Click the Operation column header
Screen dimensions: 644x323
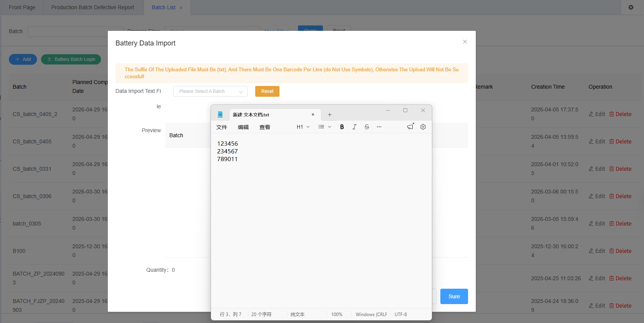pos(600,87)
